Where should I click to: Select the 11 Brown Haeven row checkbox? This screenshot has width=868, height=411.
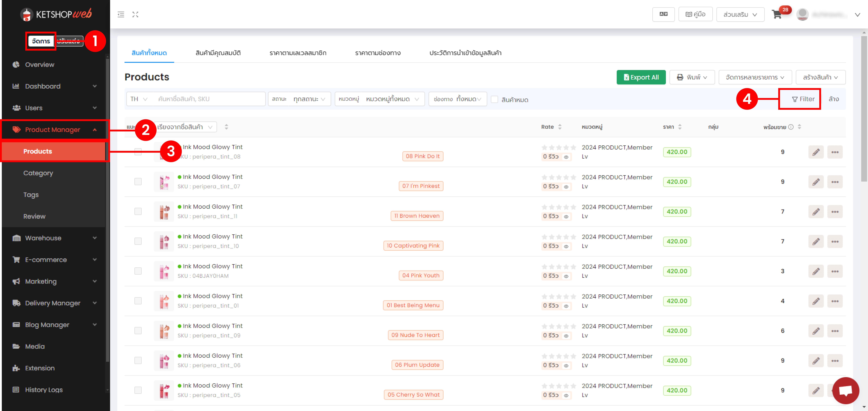pos(138,211)
